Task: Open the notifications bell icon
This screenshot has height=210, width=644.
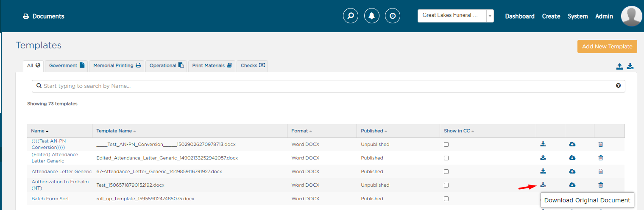Action: tap(372, 16)
